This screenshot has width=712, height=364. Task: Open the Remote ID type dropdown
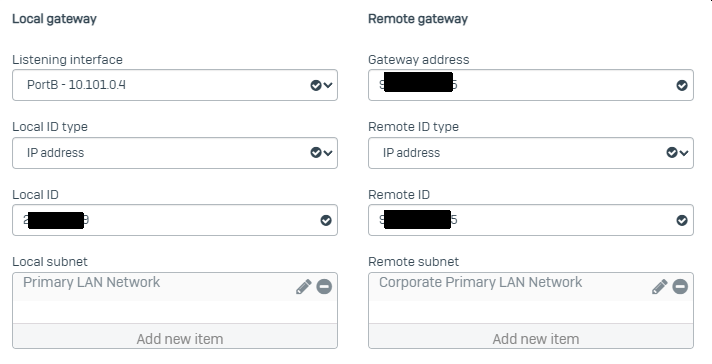pyautogui.click(x=531, y=153)
